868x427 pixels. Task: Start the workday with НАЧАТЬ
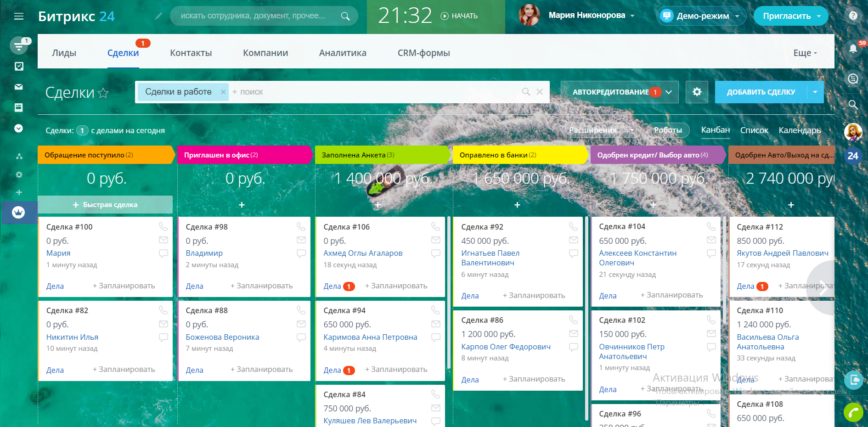click(459, 16)
